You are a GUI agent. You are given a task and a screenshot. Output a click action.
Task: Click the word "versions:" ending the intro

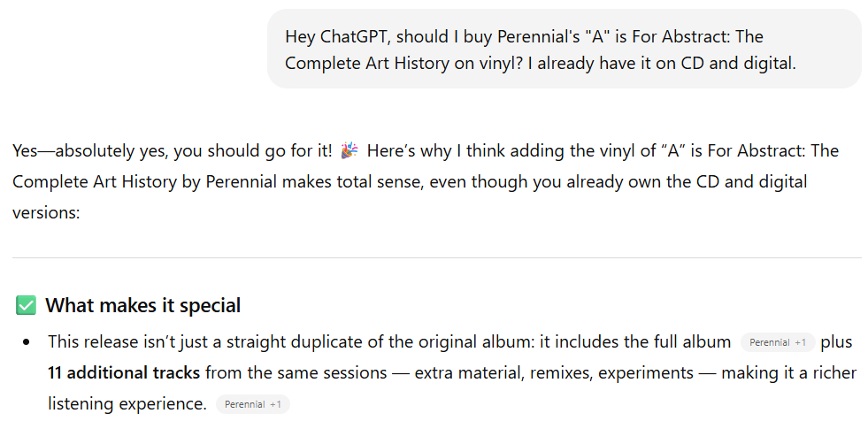46,213
